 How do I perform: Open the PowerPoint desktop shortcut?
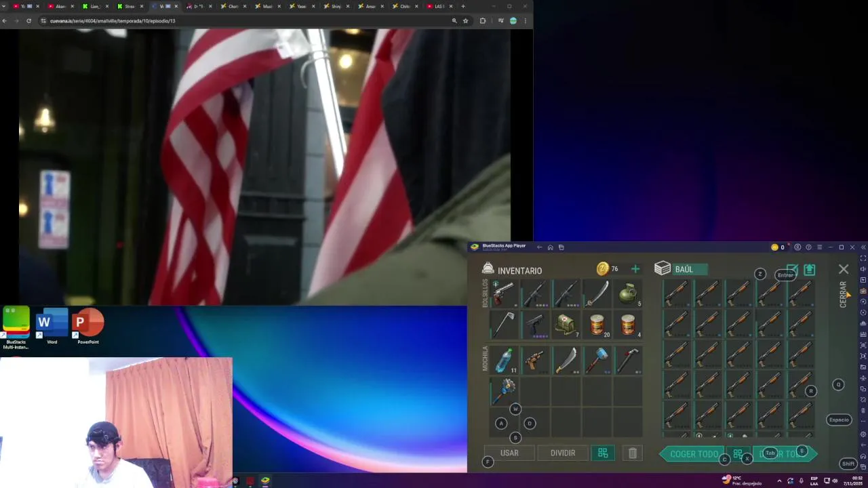[88, 327]
